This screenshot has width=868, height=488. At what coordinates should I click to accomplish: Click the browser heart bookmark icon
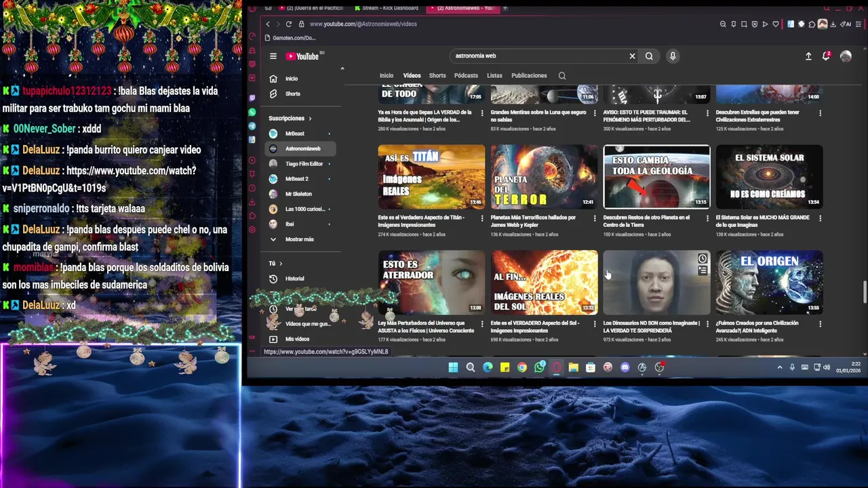point(776,24)
